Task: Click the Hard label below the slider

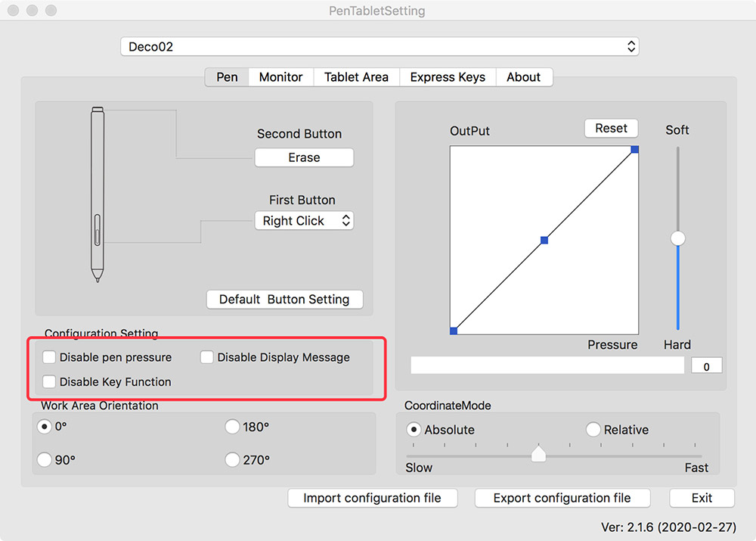Action: point(677,344)
